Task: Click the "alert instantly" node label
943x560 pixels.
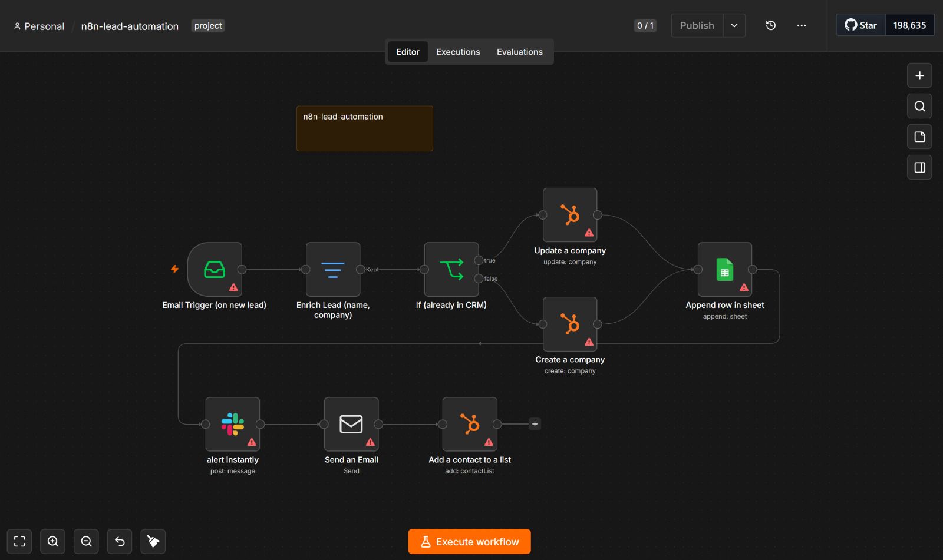Action: tap(233, 460)
